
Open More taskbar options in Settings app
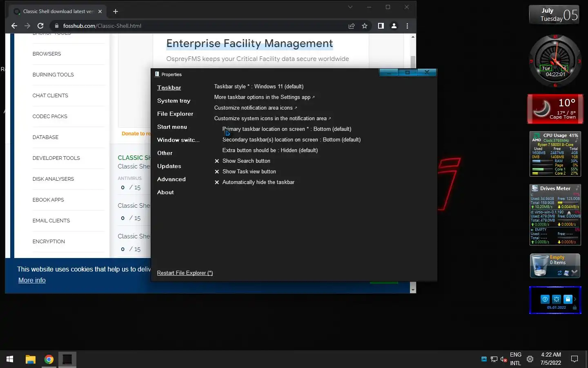[x=264, y=97]
